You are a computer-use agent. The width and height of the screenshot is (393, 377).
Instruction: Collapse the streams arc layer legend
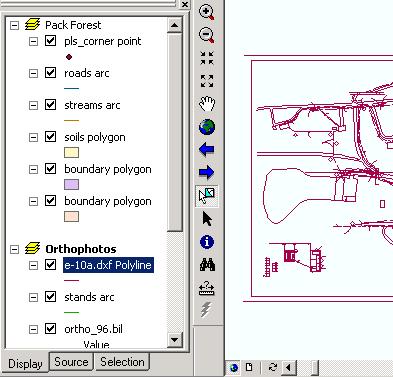tap(33, 105)
